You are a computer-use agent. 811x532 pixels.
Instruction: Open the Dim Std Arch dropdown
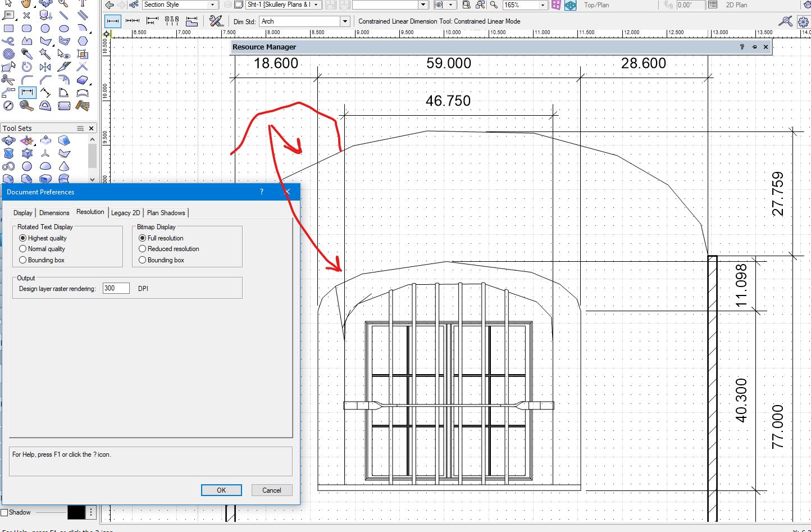click(x=345, y=21)
